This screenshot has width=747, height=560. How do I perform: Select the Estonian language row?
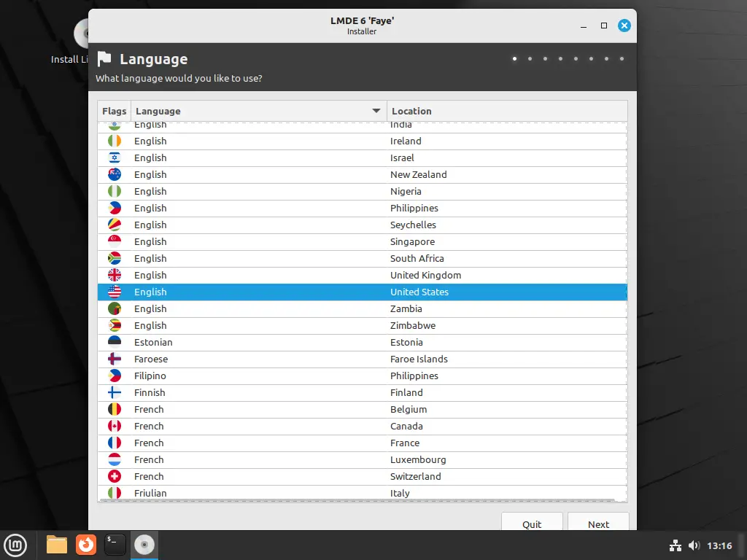pos(362,342)
